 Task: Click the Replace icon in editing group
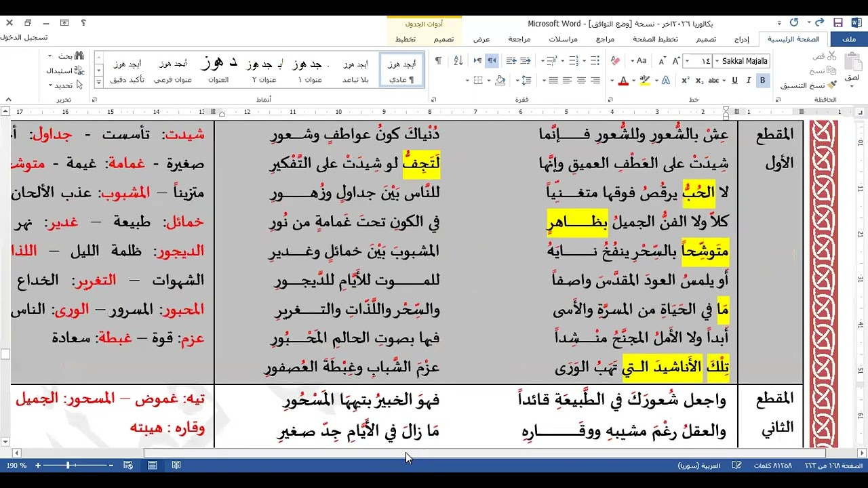tap(79, 70)
